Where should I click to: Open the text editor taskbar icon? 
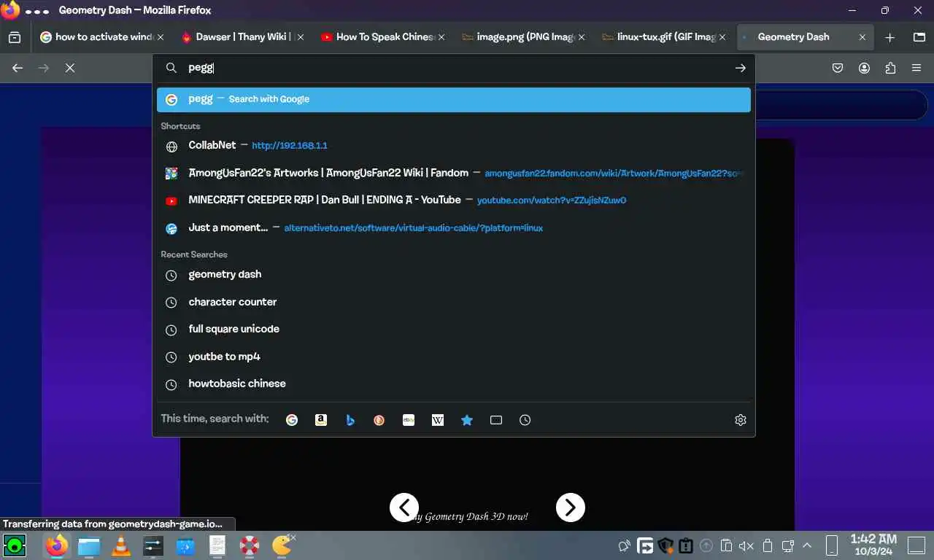click(217, 545)
